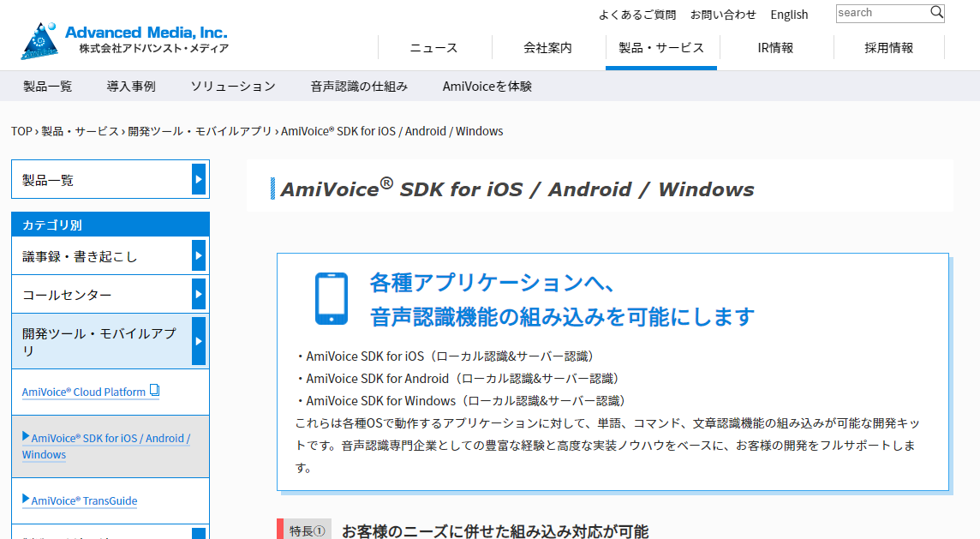Switch site language to English

click(789, 15)
